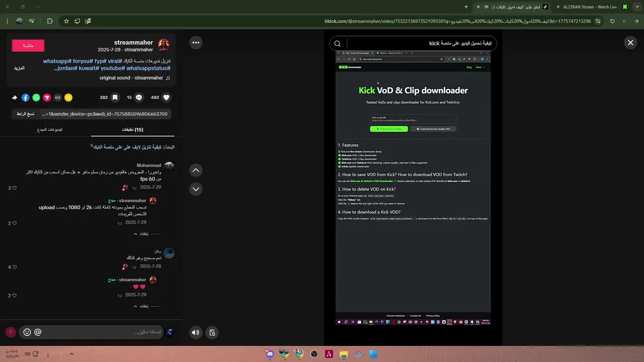Viewport: 644px width, 362px height.
Task: Open the three-dots more options menu
Action: 196,43
